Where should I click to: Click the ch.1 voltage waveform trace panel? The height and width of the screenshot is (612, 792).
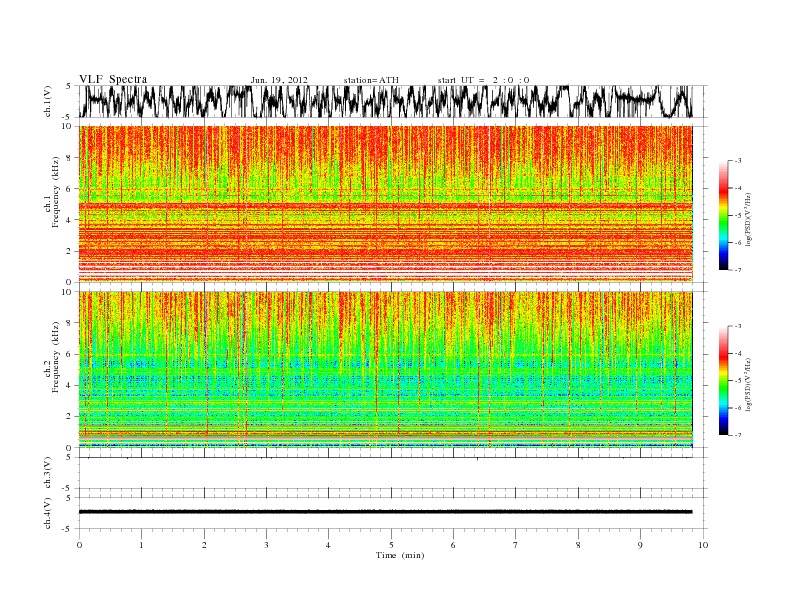[x=392, y=101]
